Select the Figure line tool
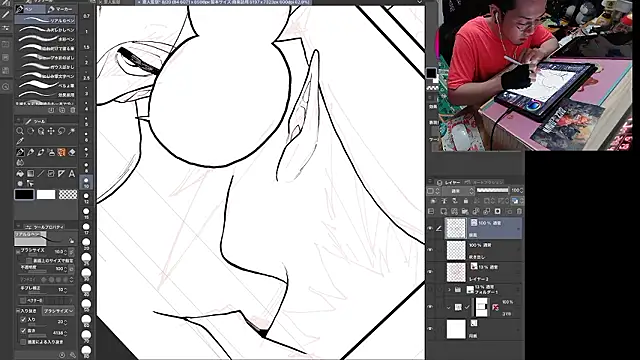The height and width of the screenshot is (360, 640). [41, 173]
